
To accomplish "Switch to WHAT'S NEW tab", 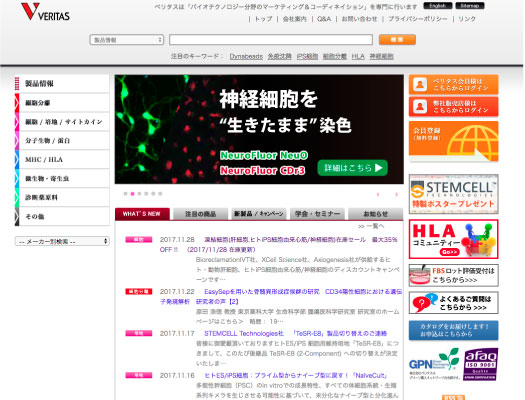I will click(142, 214).
